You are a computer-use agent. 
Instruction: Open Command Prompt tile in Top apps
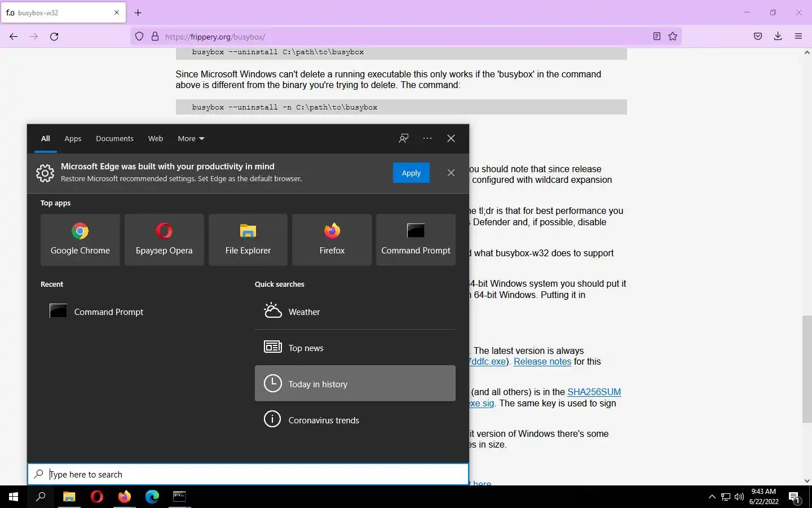[416, 239]
